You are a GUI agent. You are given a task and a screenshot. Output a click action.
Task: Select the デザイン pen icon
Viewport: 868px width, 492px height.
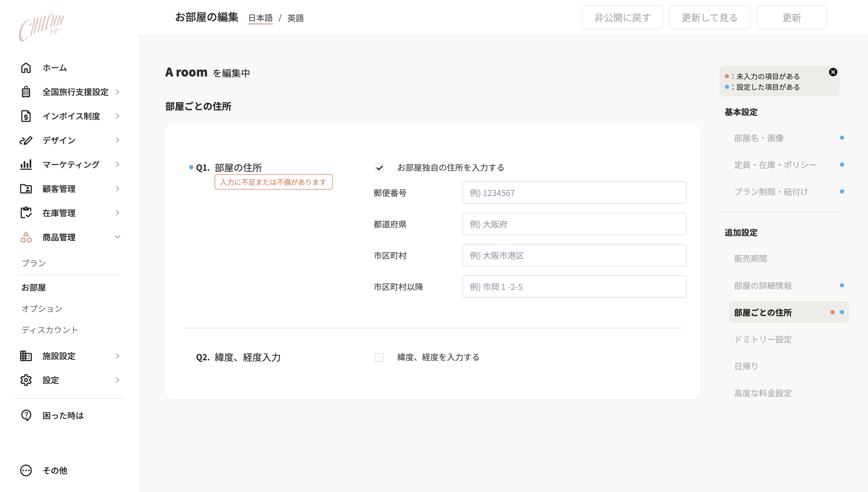click(x=26, y=140)
